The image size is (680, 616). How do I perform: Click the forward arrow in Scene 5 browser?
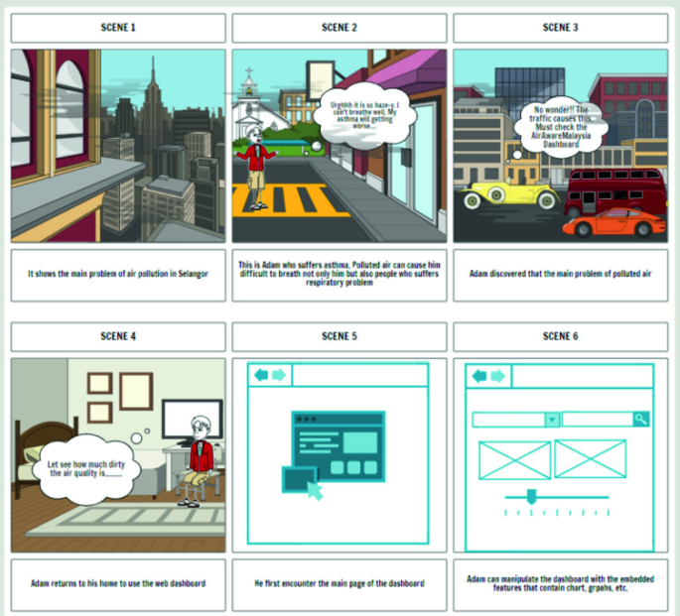[x=279, y=375]
